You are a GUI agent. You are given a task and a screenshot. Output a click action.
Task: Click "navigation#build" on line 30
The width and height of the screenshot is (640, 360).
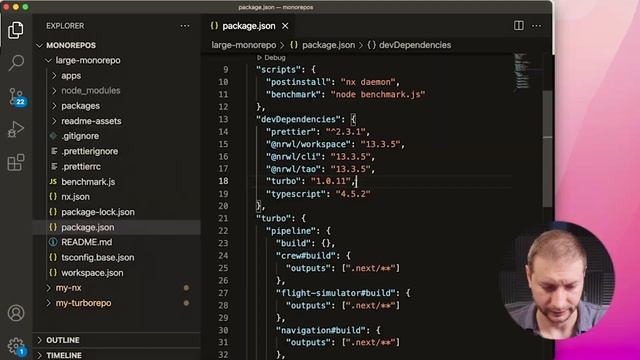320,330
